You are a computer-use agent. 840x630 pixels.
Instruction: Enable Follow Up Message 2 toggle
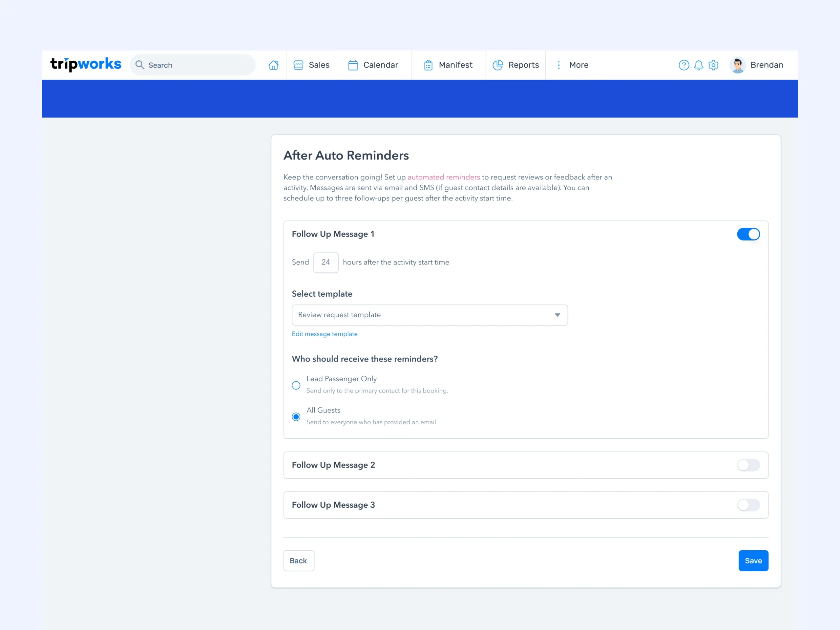[x=748, y=465]
